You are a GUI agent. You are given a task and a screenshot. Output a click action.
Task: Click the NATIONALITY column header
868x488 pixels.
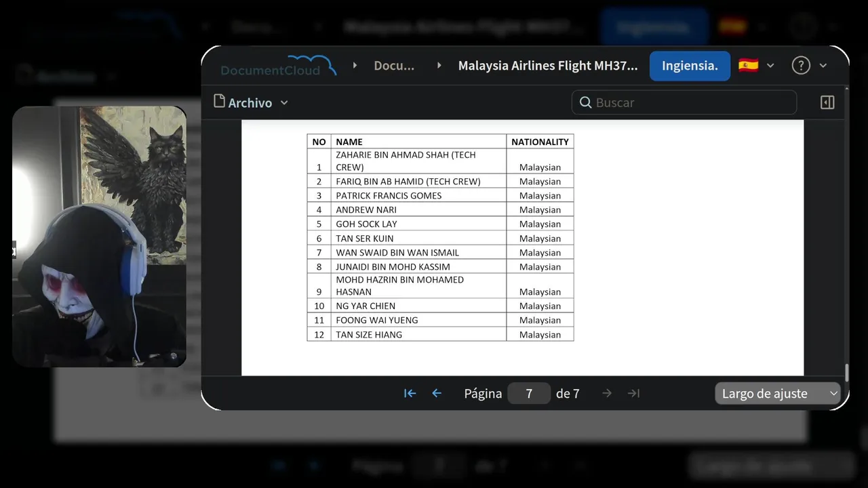coord(540,142)
